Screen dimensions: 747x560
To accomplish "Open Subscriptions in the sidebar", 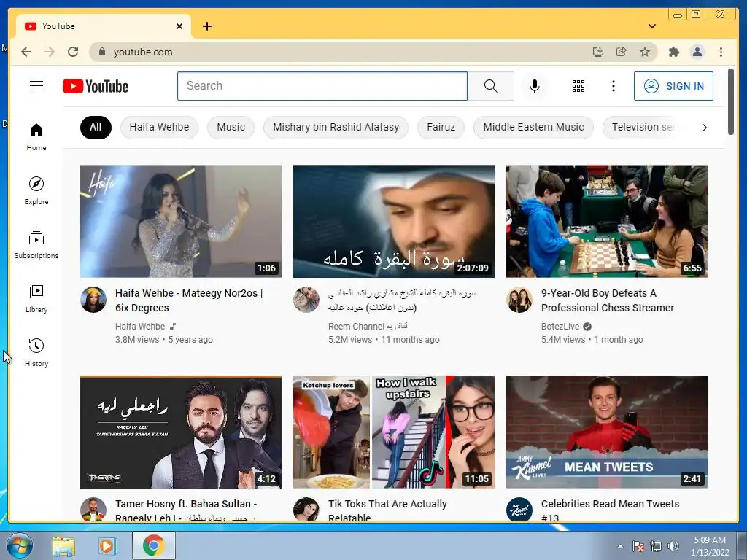I will pyautogui.click(x=36, y=244).
